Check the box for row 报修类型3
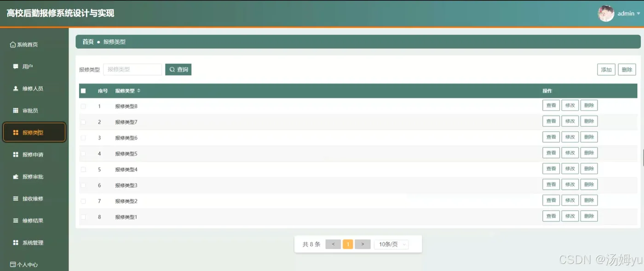644x271 pixels. coord(83,185)
